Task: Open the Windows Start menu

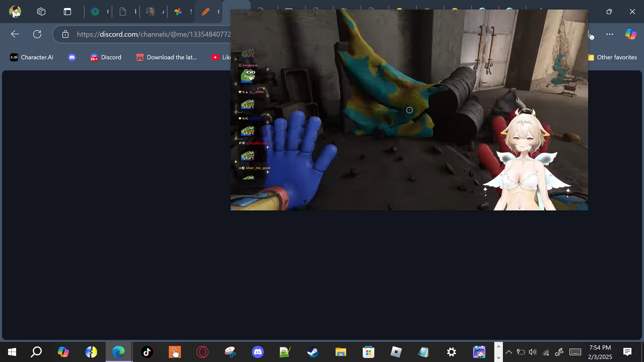Action: [12, 352]
